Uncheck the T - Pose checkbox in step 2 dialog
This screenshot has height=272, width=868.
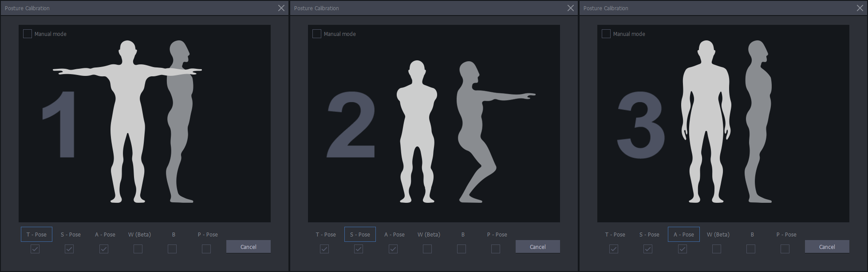[x=324, y=249]
